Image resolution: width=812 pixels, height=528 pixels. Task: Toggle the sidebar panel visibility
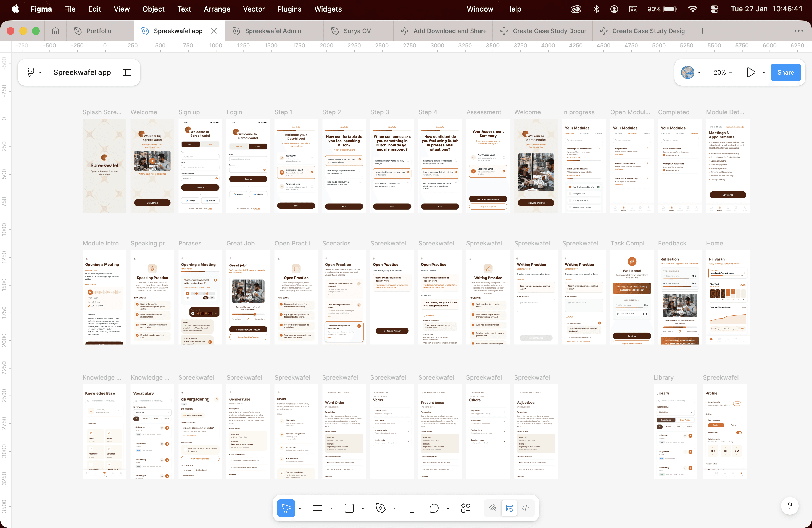click(x=127, y=72)
